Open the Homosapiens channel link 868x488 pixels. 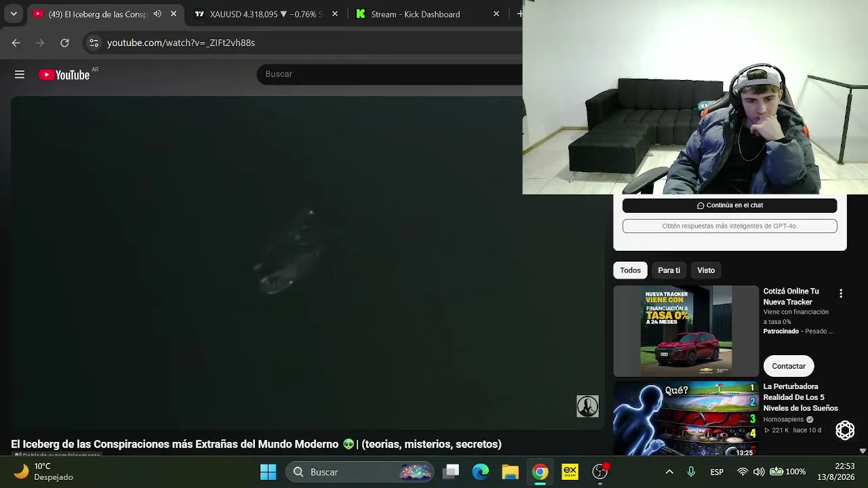tap(783, 420)
